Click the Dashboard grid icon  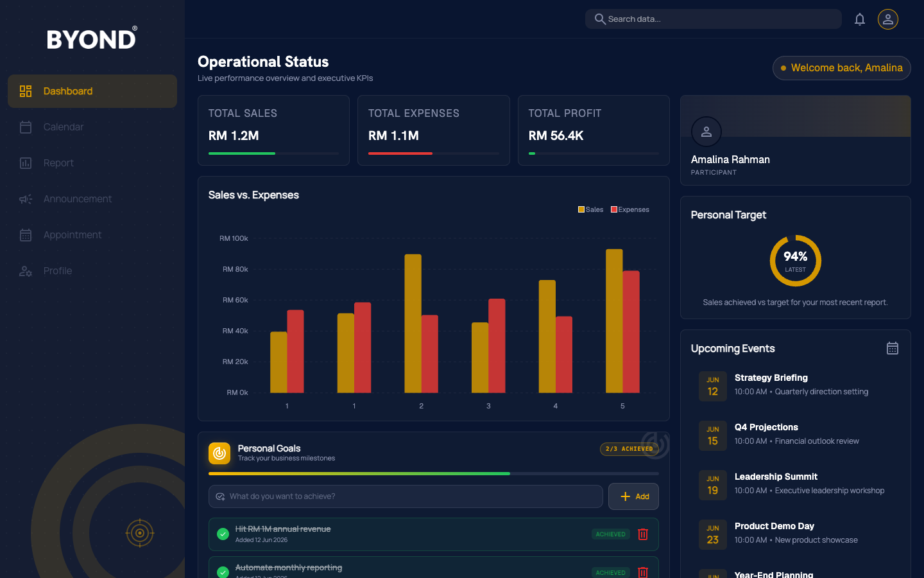click(x=26, y=91)
